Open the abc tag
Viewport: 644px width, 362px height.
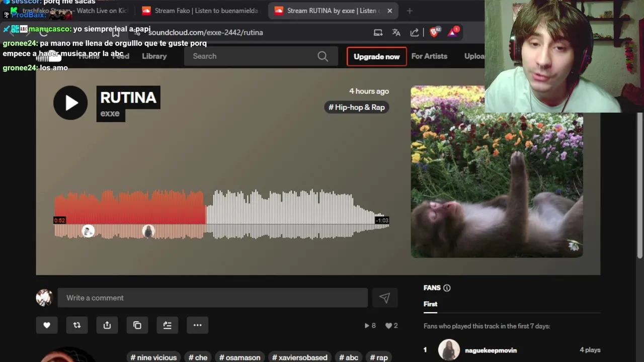coord(349,357)
